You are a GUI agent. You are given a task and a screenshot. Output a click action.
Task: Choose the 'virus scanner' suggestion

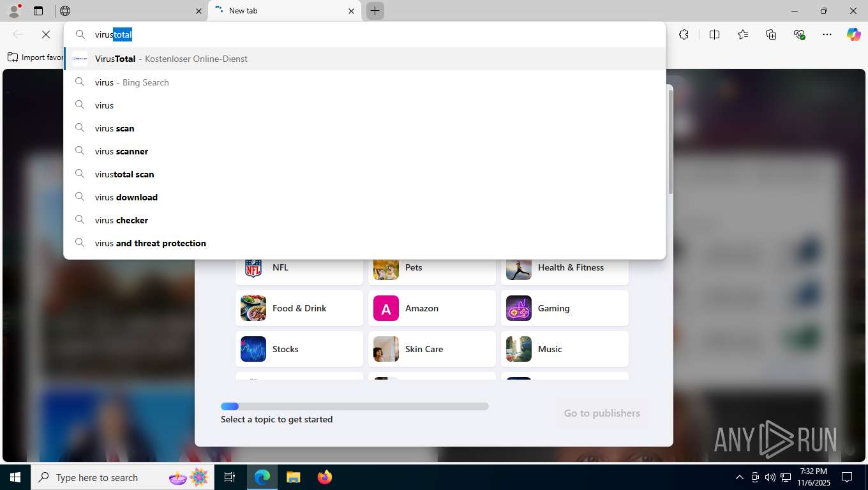point(364,151)
